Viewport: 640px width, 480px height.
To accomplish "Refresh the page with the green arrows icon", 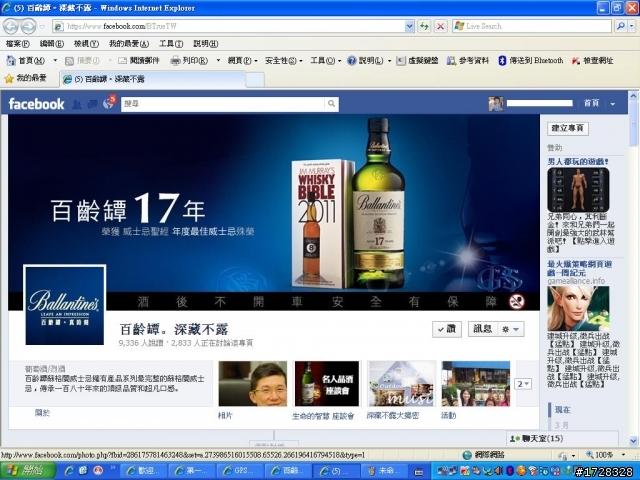I will click(x=424, y=27).
